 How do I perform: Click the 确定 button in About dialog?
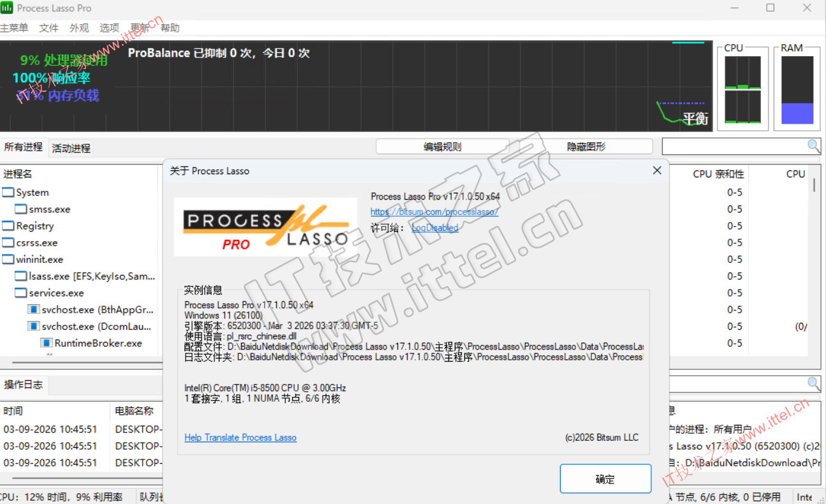point(605,479)
